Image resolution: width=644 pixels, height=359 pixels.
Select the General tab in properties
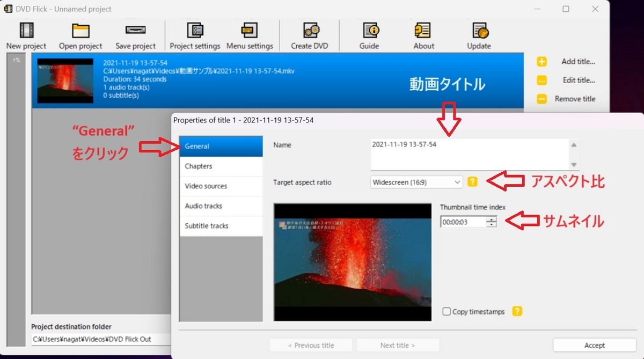click(221, 146)
